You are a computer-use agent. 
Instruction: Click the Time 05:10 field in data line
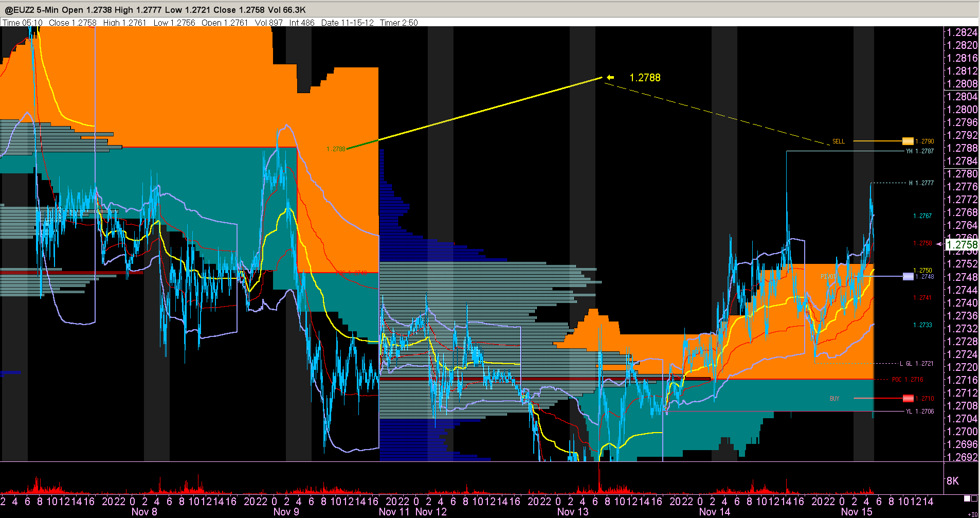click(x=23, y=23)
